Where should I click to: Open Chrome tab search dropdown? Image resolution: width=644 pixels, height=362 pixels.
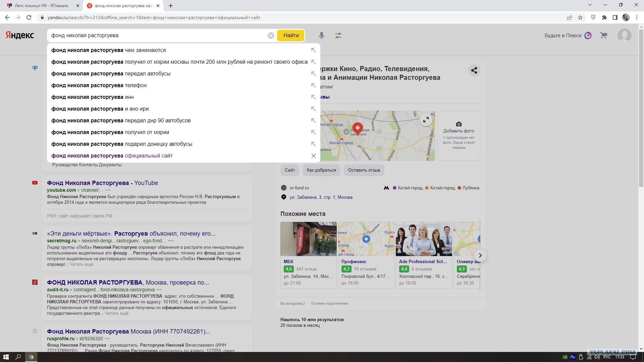pyautogui.click(x=590, y=5)
